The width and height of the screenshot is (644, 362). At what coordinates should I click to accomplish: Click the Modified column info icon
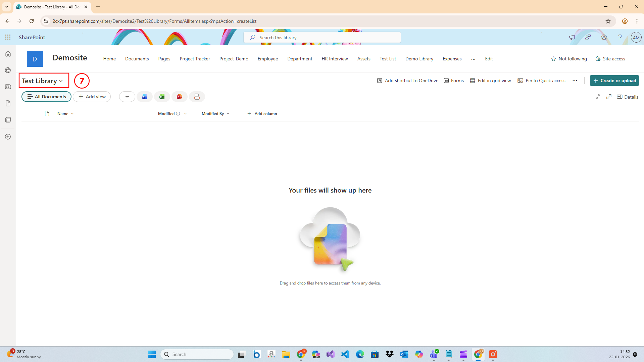[x=178, y=114]
